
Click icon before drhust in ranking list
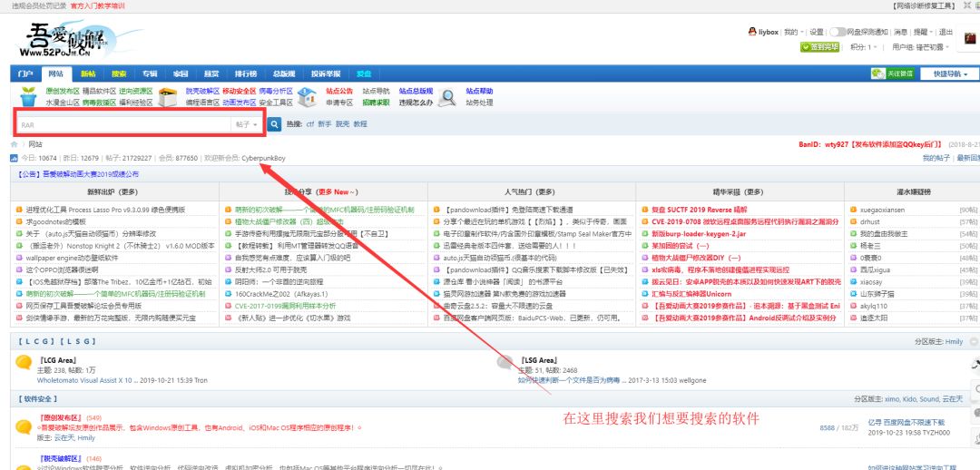[x=854, y=222]
